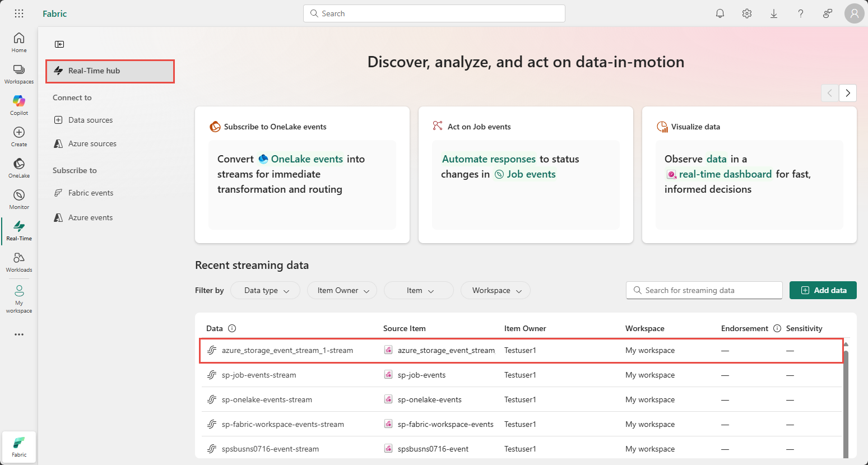Click the Endorsement column info icon

click(777, 328)
